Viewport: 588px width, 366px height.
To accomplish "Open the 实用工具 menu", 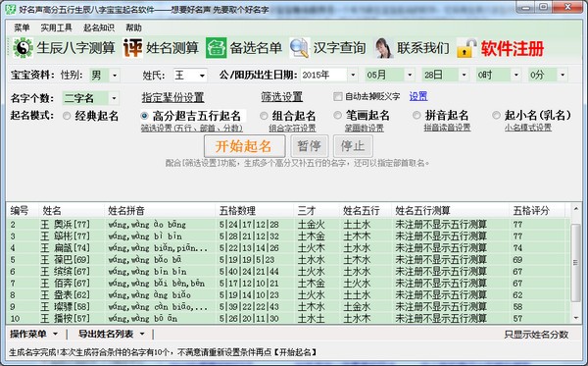I will tap(56, 27).
